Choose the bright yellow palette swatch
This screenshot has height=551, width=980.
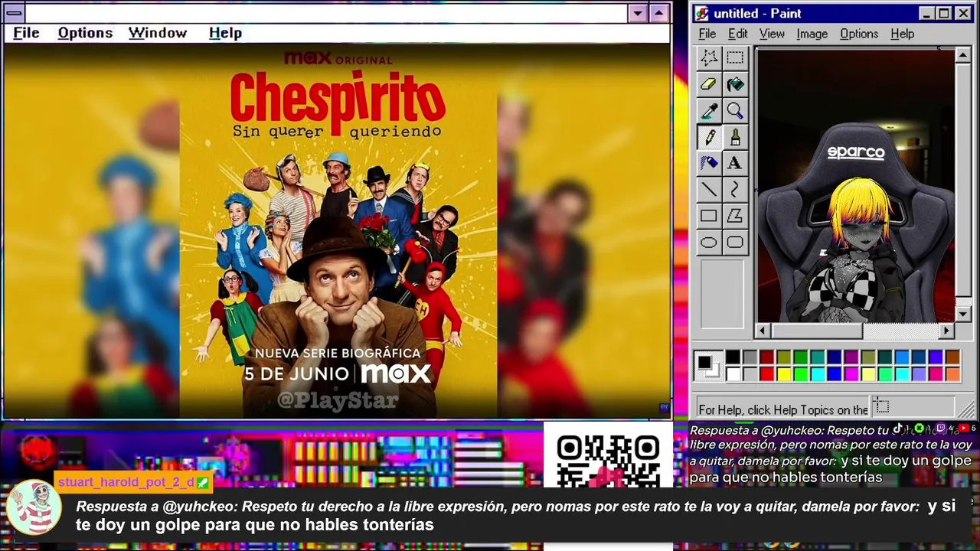tap(783, 373)
